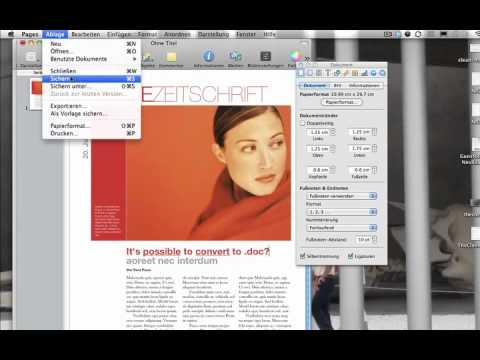Open the Metrics ruler inspector icon

(x=346, y=73)
